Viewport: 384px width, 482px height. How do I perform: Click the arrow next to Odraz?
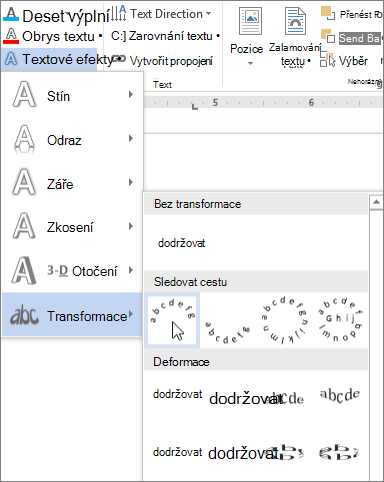click(131, 138)
